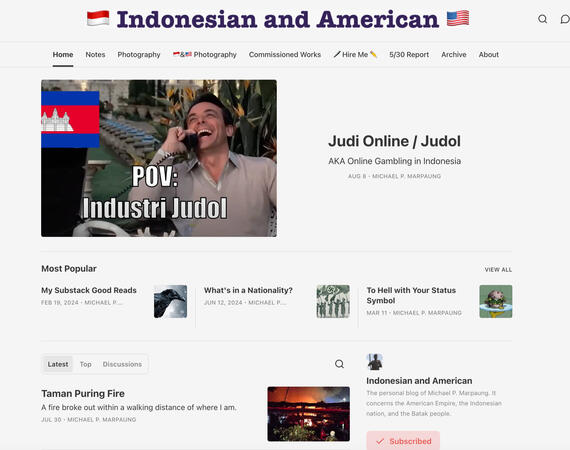Open My Substack Good Reads post
This screenshot has height=450, width=570.
pos(89,290)
